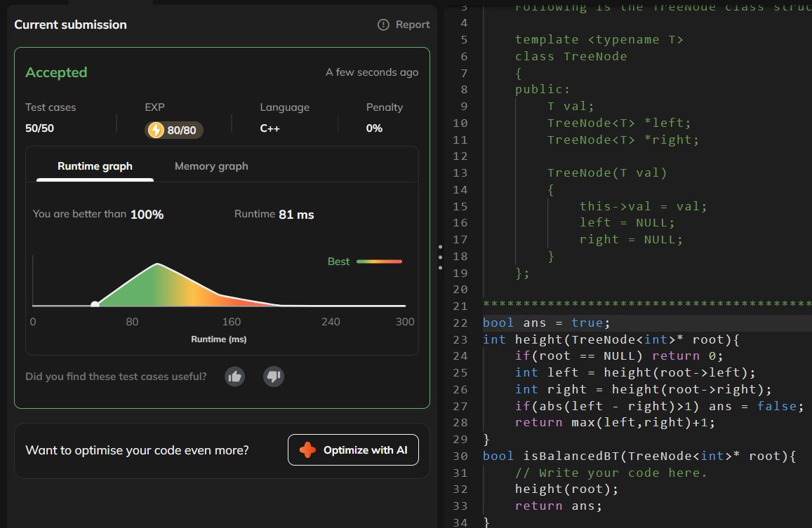Click the 'Runtime (ms)' axis label

coord(218,339)
